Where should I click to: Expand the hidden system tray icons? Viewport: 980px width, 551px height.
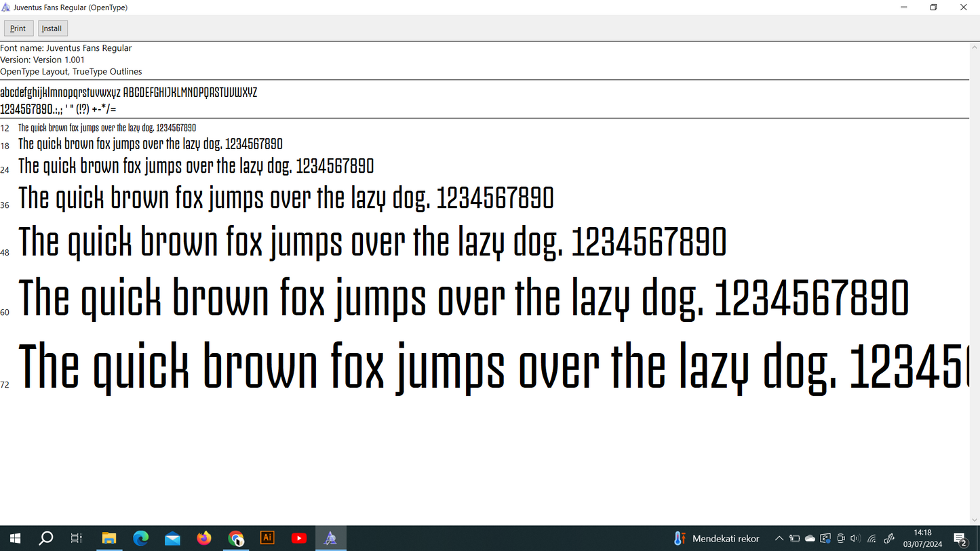coord(779,539)
